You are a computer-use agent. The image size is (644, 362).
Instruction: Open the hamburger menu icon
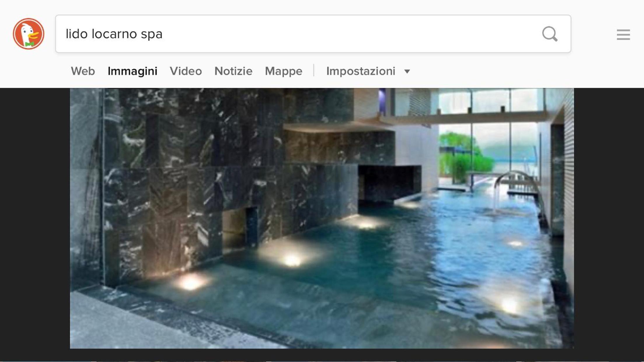click(623, 34)
